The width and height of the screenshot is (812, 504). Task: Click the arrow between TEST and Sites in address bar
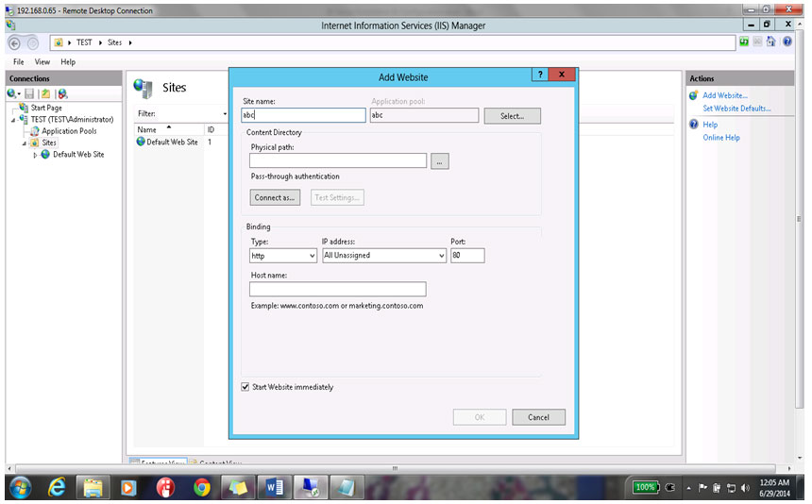100,43
